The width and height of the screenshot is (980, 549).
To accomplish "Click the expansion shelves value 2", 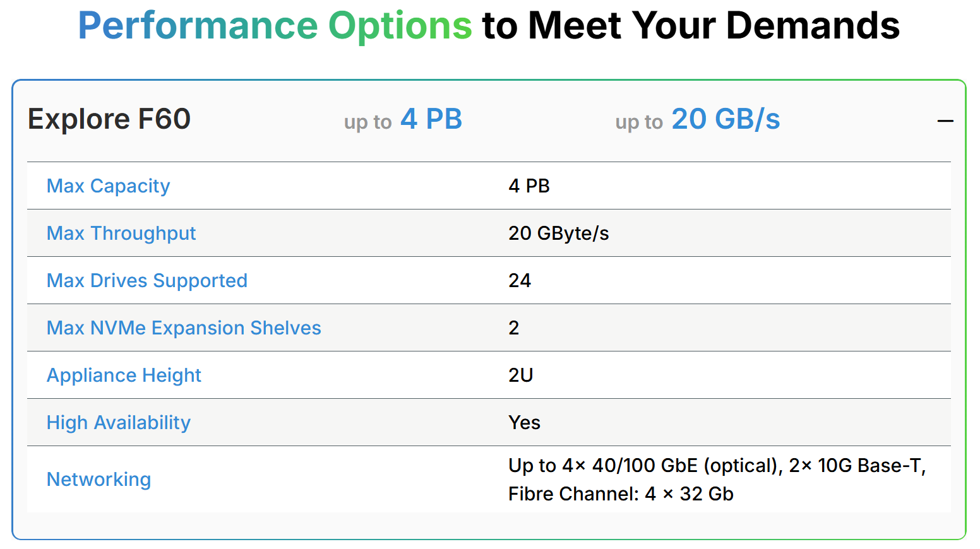I will point(514,328).
